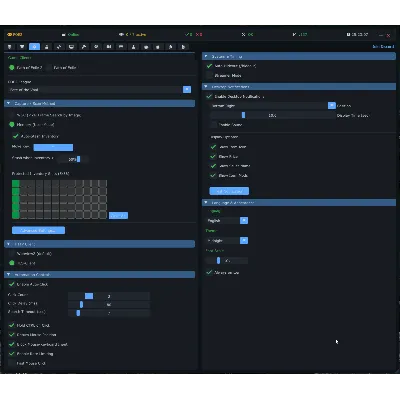Collapse the section header above the 15% slider

coord(299,86)
